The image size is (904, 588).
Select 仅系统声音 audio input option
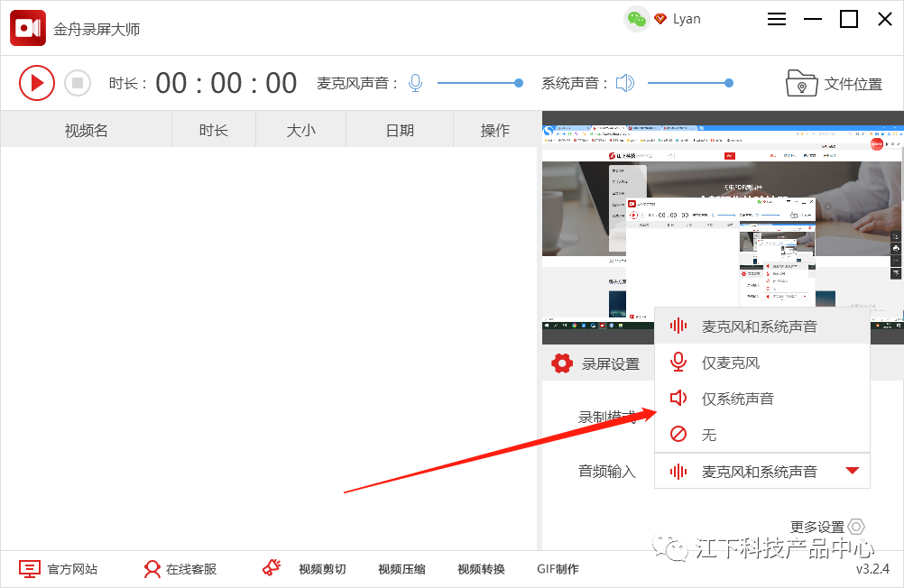pos(762,399)
